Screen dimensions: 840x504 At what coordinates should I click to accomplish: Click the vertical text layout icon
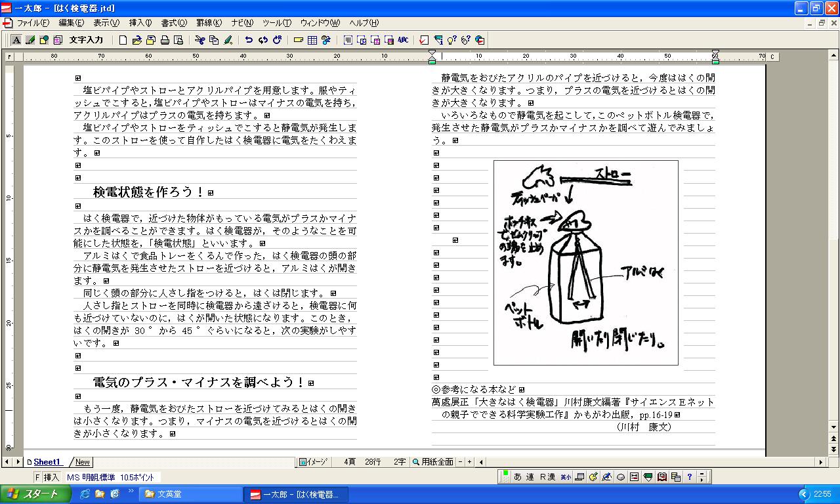point(348,40)
